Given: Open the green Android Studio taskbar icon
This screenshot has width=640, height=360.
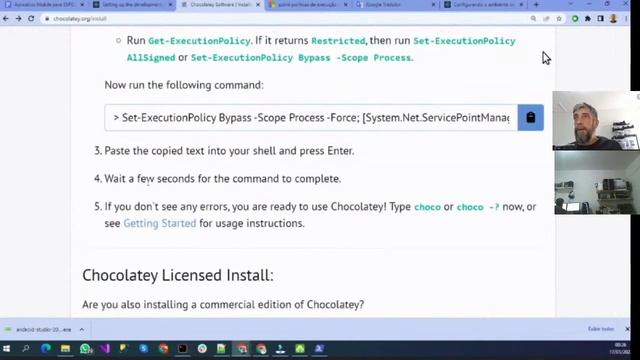Looking at the screenshot, I should (300, 349).
